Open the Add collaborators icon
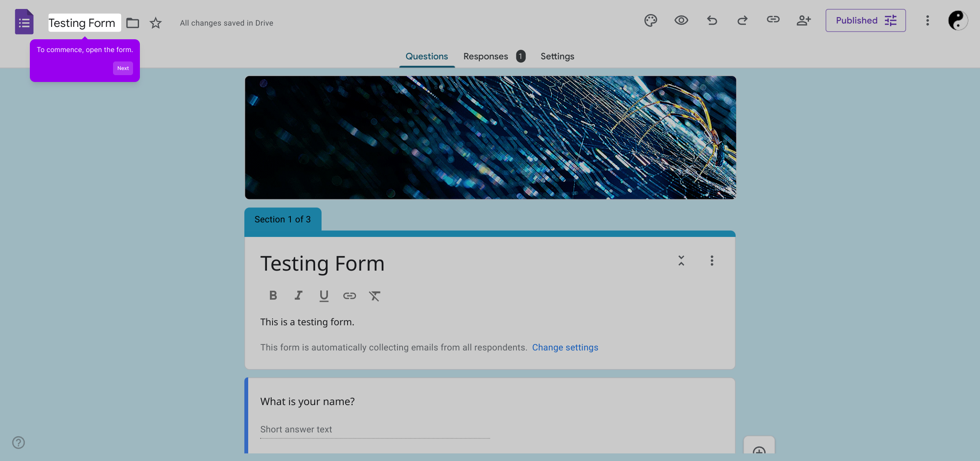This screenshot has width=980, height=461. point(803,20)
